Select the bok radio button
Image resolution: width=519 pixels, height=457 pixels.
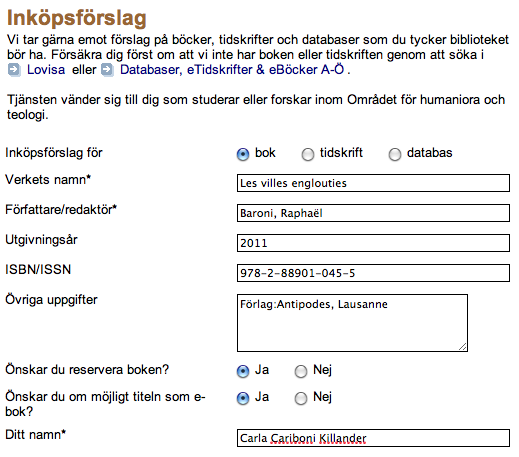tap(243, 154)
